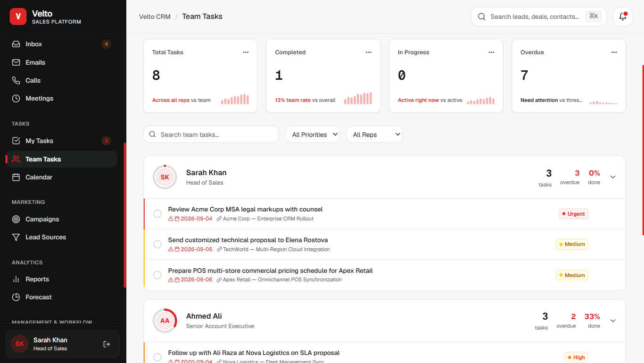This screenshot has width=644, height=363.
Task: Collapse Ahmed Ali's task group
Action: coord(613,321)
